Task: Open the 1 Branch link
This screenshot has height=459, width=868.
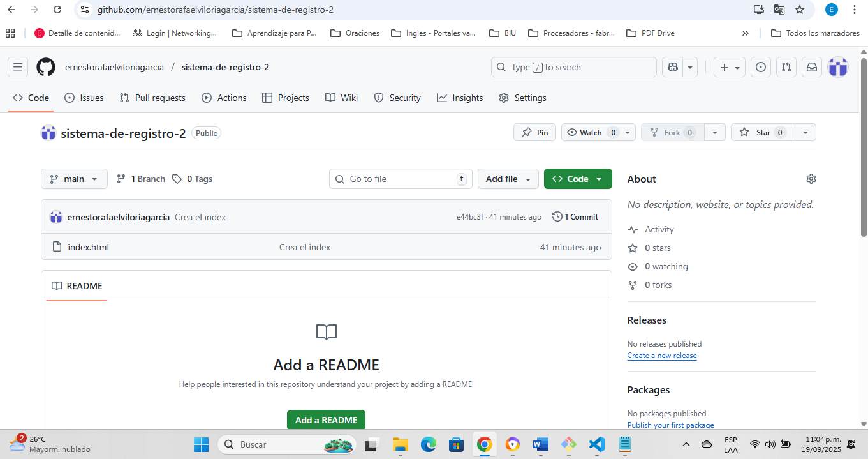Action: (x=141, y=179)
